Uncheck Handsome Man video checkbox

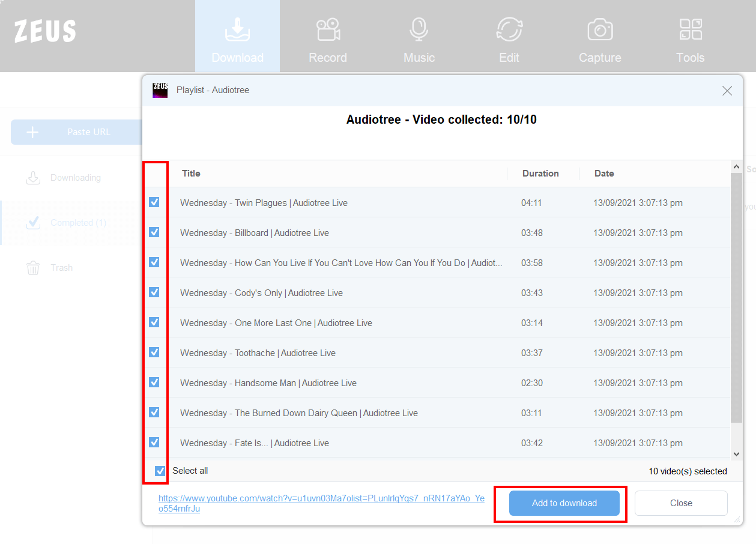coord(154,382)
